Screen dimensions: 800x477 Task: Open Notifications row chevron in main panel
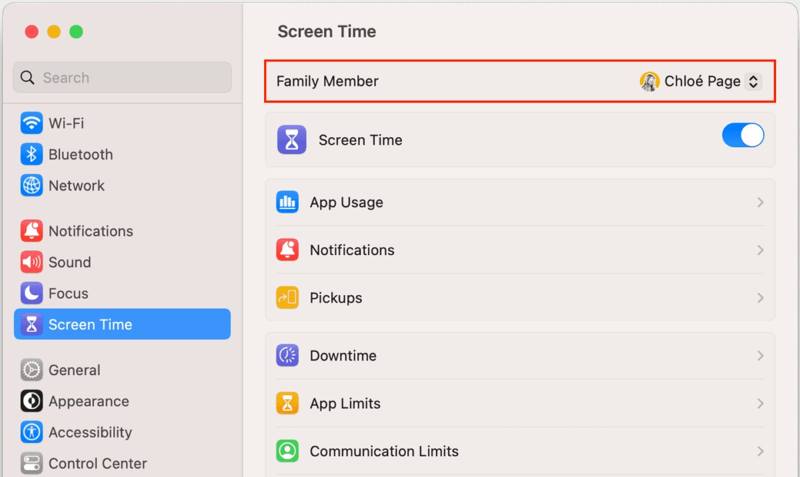click(x=760, y=250)
